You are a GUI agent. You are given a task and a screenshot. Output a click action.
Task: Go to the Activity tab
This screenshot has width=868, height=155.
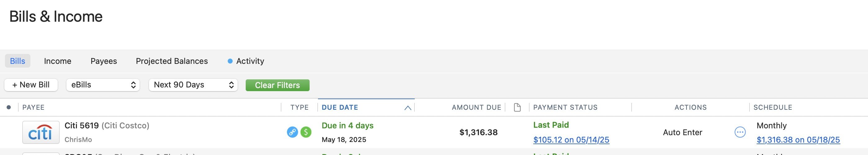click(250, 61)
